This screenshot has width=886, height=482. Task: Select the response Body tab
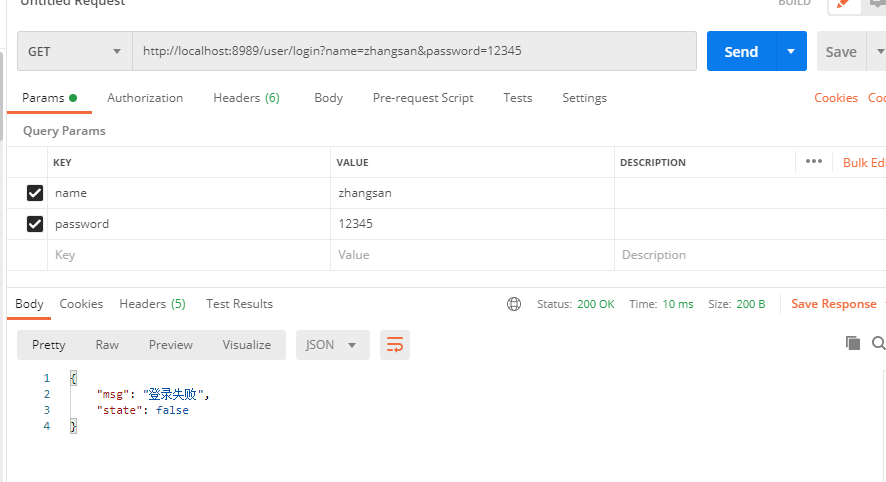[29, 304]
